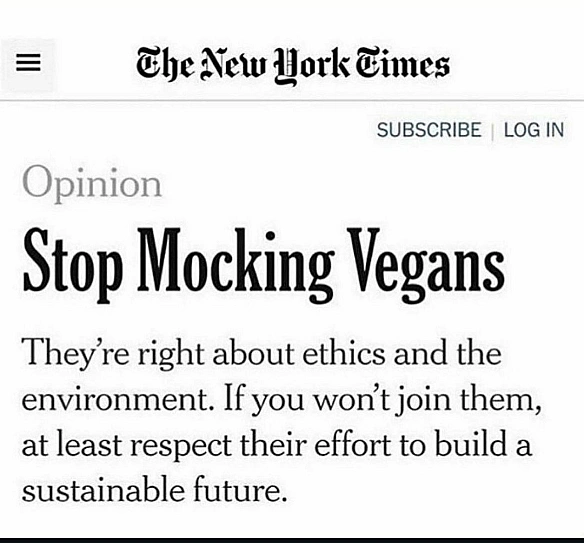Click the summary line starting They're right
Image resolution: width=584 pixels, height=543 pixels.
pos(261,355)
